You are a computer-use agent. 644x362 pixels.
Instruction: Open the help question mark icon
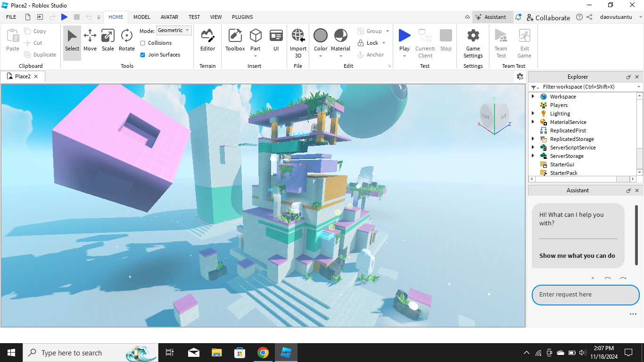click(579, 17)
